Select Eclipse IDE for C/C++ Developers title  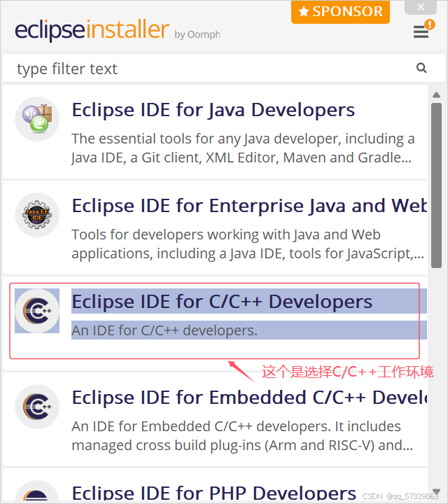(222, 302)
